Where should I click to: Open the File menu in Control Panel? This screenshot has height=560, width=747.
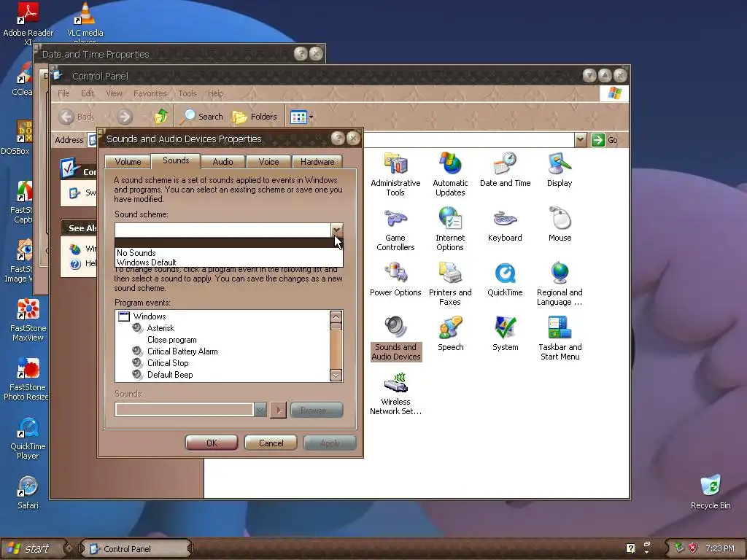click(63, 93)
